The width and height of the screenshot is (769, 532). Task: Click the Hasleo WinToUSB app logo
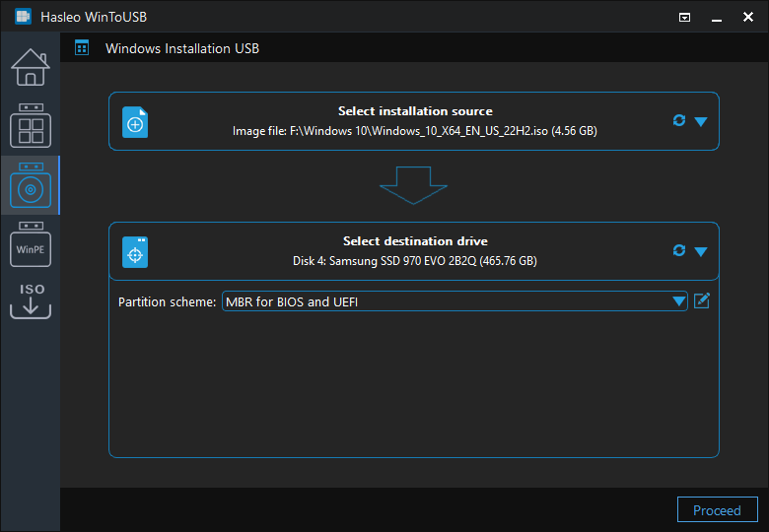point(23,16)
